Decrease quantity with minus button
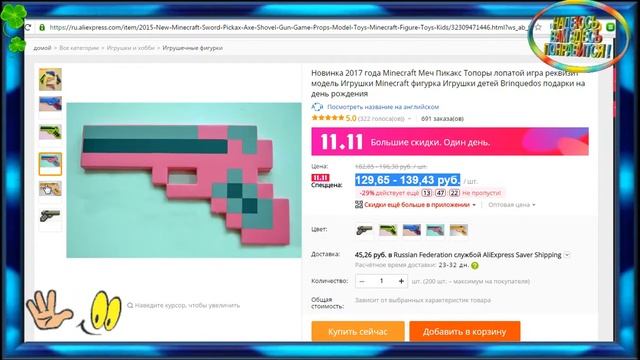The image size is (640, 360). (362, 281)
